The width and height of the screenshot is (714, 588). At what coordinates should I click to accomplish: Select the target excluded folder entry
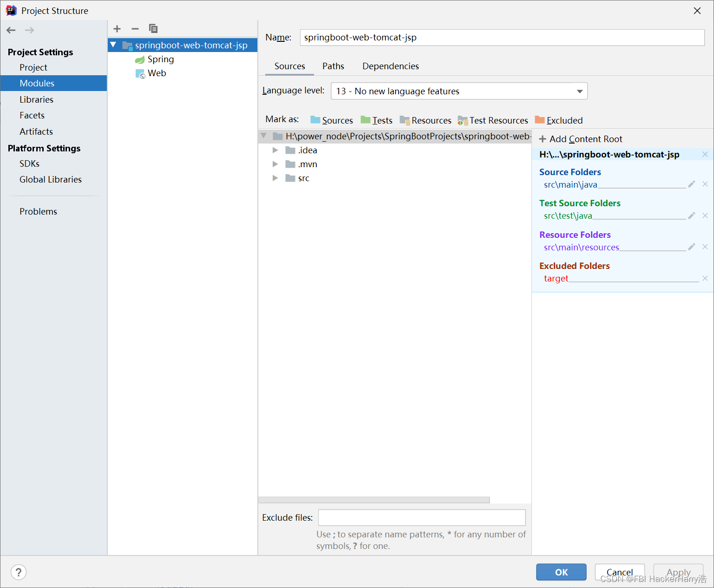click(556, 278)
